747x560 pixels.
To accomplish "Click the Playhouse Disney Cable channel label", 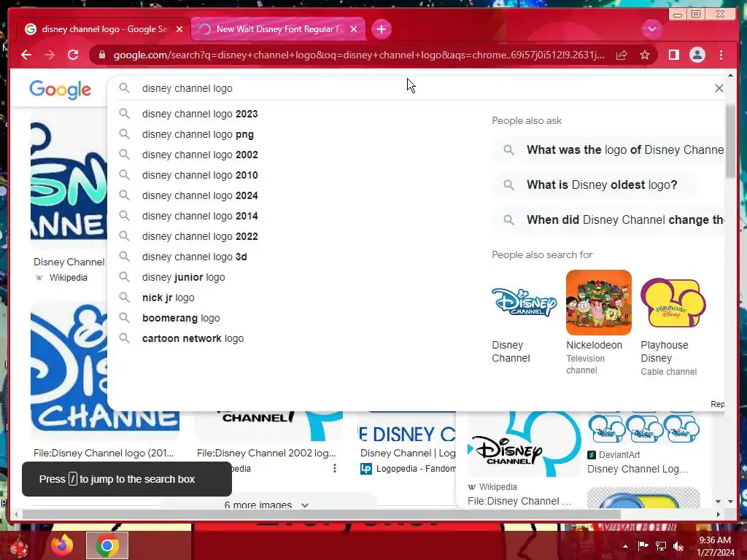I will [668, 371].
